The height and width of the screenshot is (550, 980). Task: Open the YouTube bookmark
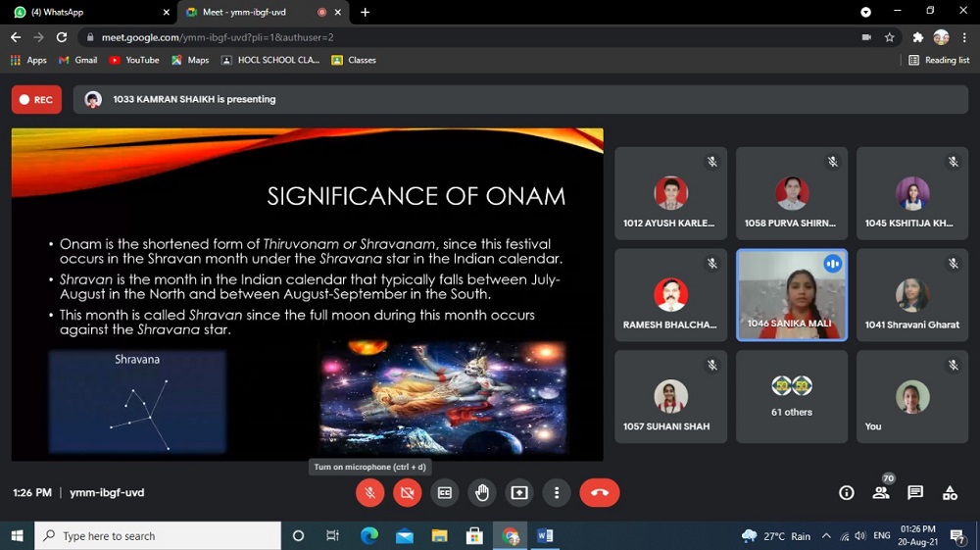134,60
